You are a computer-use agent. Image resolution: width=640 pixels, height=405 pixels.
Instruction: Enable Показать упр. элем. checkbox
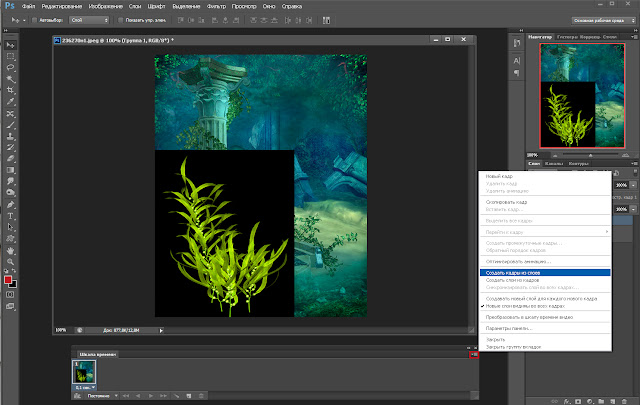point(120,20)
